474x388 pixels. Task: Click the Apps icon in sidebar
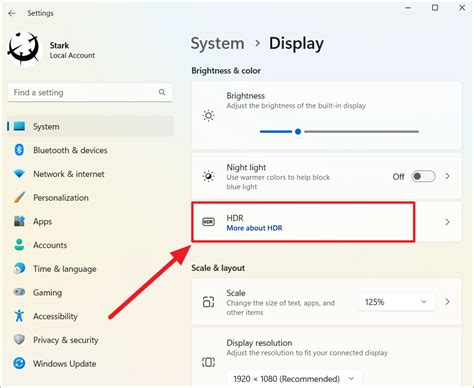[x=19, y=221]
